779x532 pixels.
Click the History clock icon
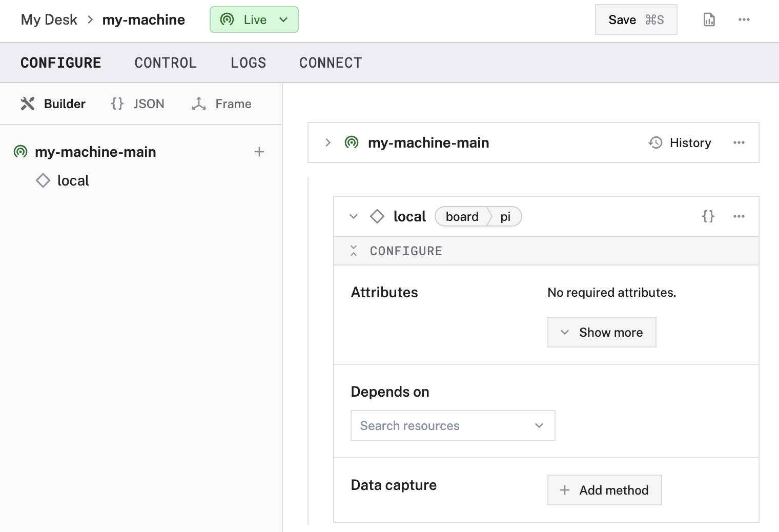pyautogui.click(x=655, y=142)
